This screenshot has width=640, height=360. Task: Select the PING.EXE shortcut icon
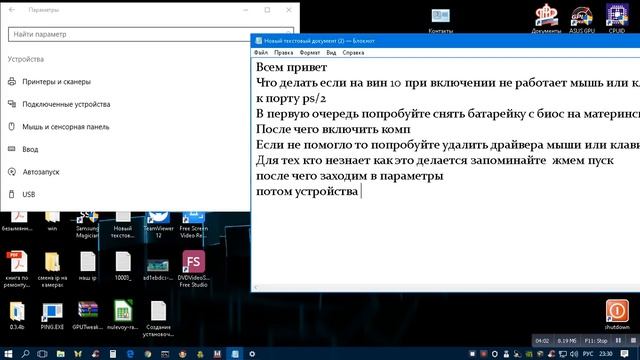click(x=52, y=316)
